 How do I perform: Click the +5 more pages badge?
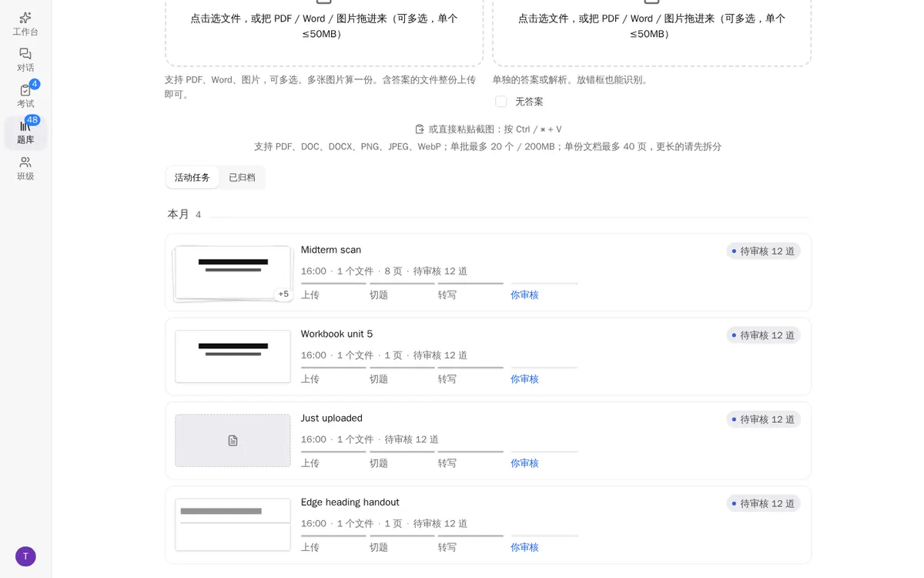[283, 294]
